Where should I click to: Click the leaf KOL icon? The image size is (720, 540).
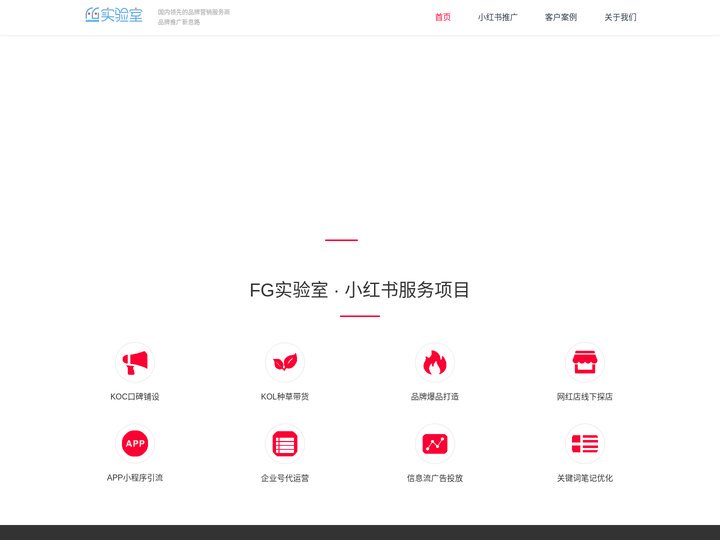click(285, 362)
